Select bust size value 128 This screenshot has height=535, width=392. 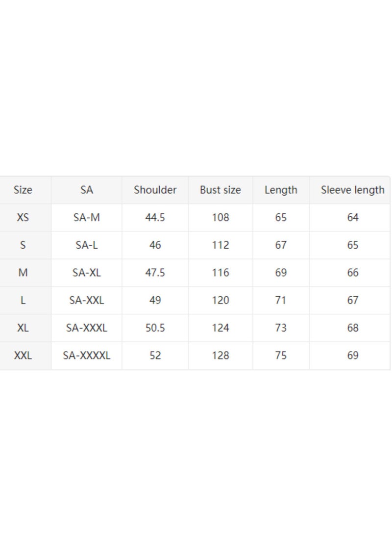point(220,356)
